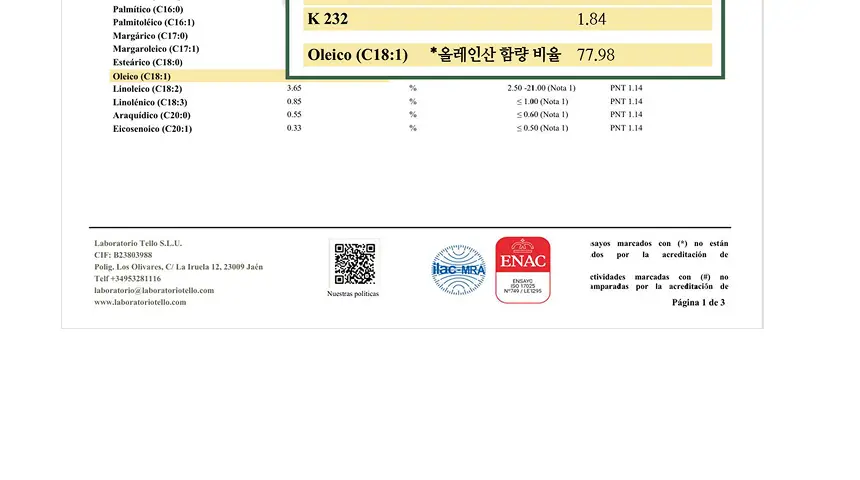Screen dimensions: 860x480
Task: Click 'Margaroleico (C17:1)' row label
Action: (x=156, y=49)
